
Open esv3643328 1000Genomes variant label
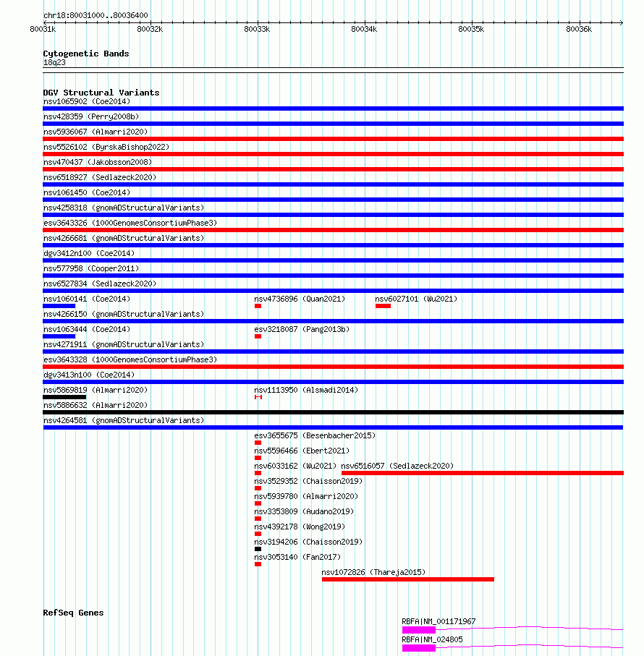coord(130,359)
